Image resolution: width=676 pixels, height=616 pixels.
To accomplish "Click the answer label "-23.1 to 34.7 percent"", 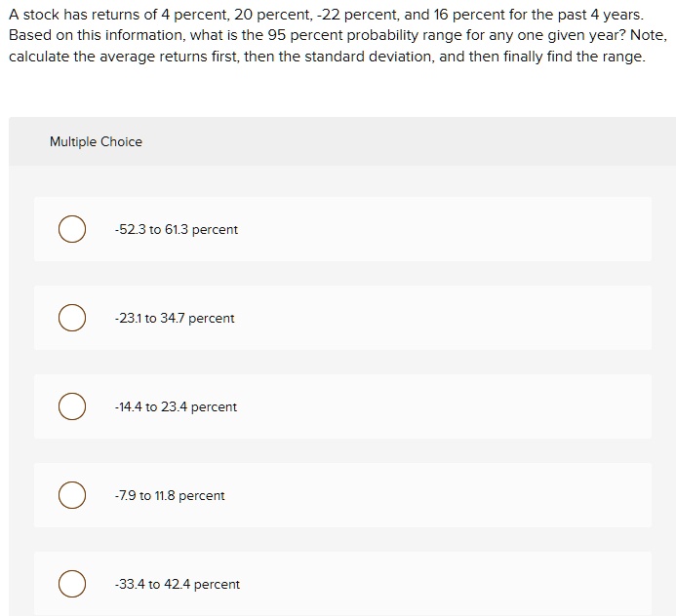I will click(x=174, y=319).
